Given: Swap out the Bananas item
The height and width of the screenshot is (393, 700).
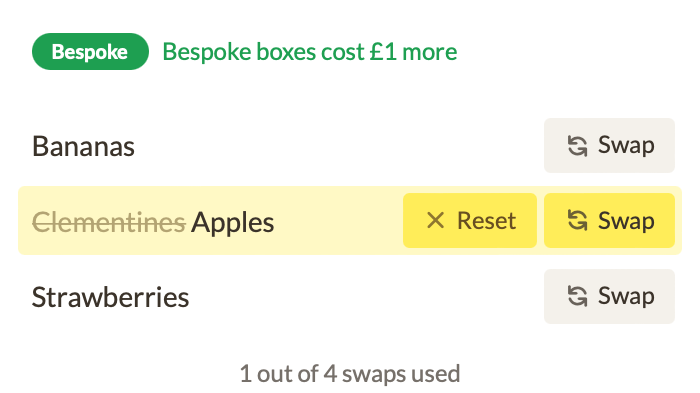Looking at the screenshot, I should pyautogui.click(x=609, y=146).
